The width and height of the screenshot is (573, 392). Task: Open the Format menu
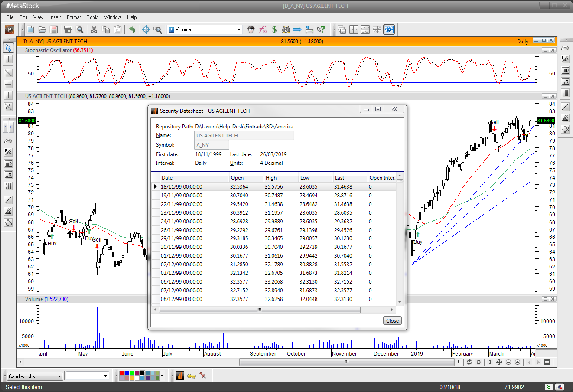[74, 17]
